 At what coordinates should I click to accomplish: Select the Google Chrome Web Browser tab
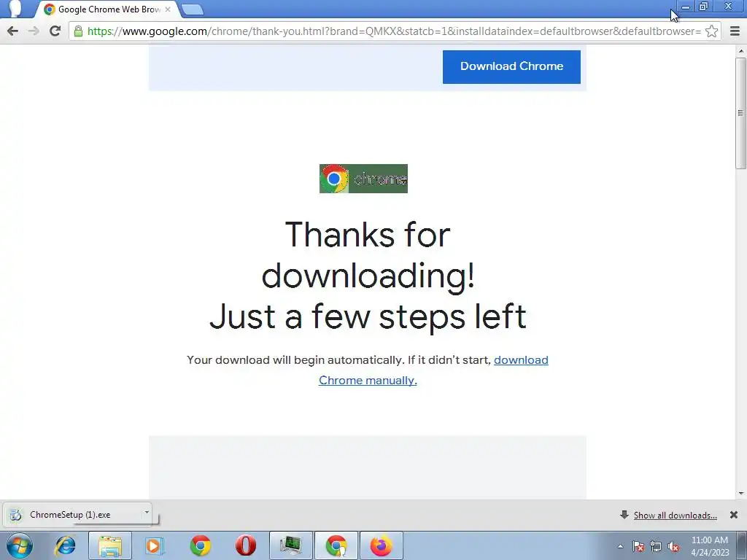point(107,9)
